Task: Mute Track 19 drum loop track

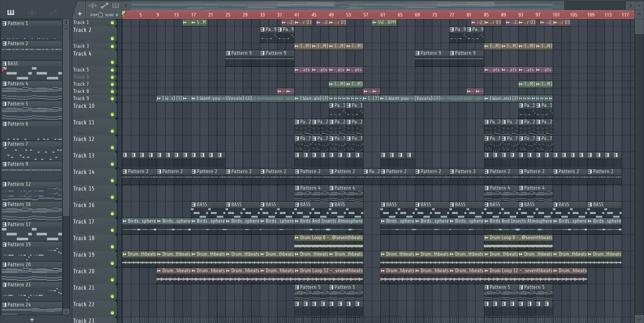Action: [112, 263]
